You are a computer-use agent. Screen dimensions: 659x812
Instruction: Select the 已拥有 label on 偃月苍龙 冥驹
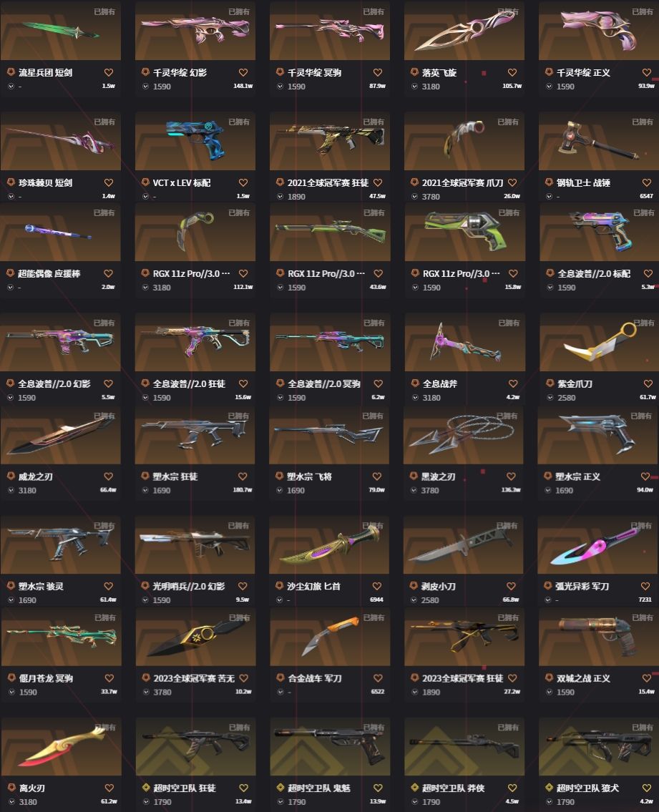104,618
